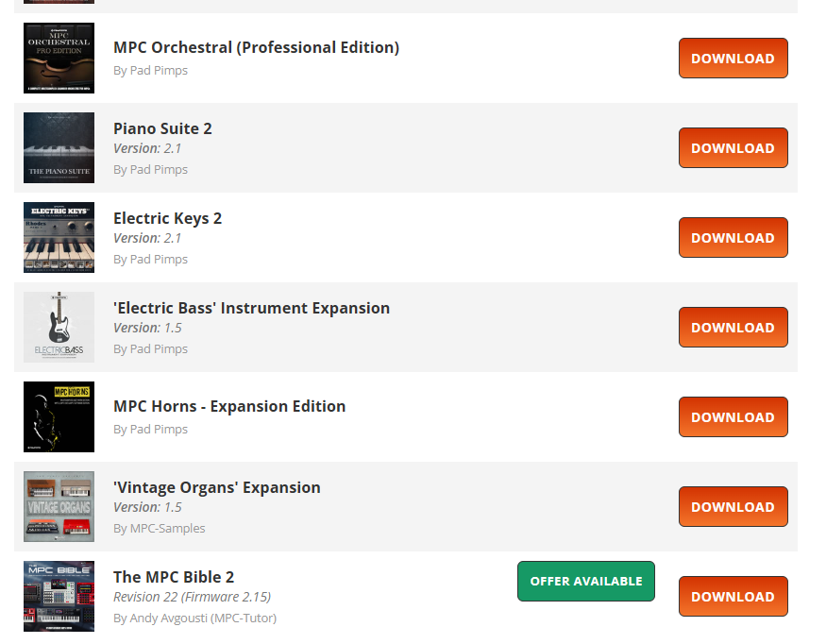Download Electric Keys 2
Image resolution: width=826 pixels, height=644 pixels.
(733, 237)
